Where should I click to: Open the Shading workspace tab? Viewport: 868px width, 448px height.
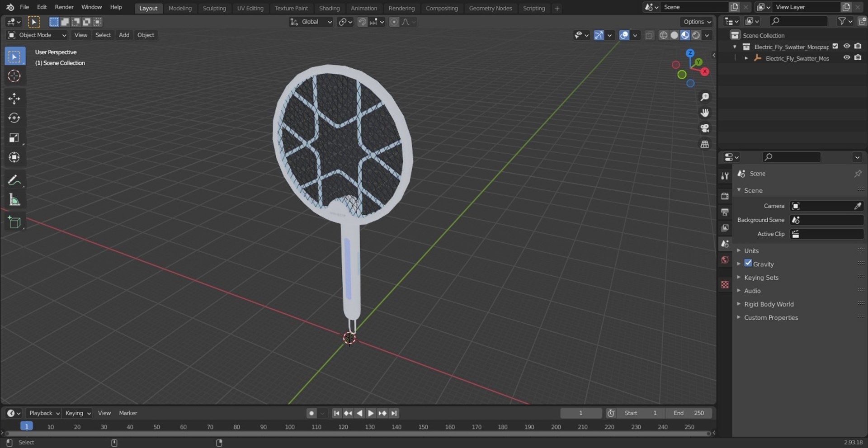329,8
